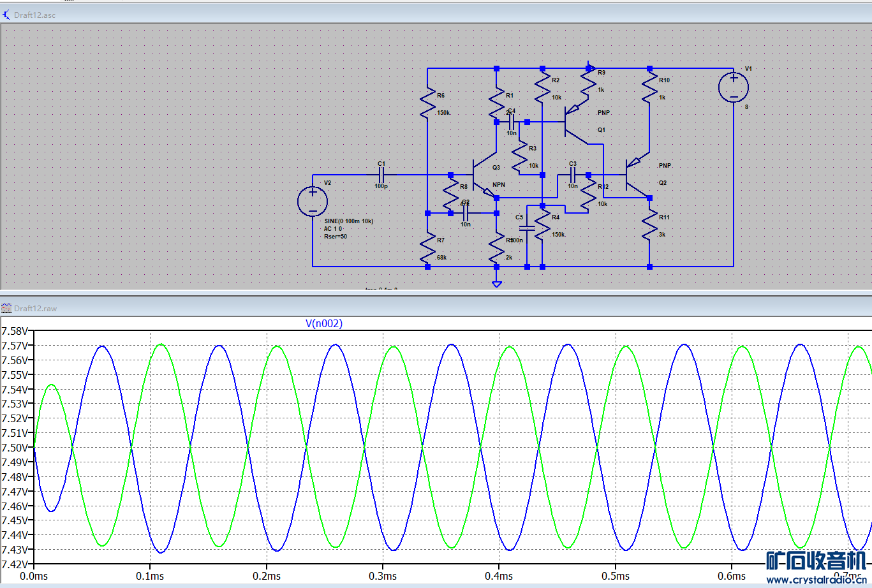Screen dimensions: 872x588
Task: Click the PNP label of Q1
Action: click(603, 112)
